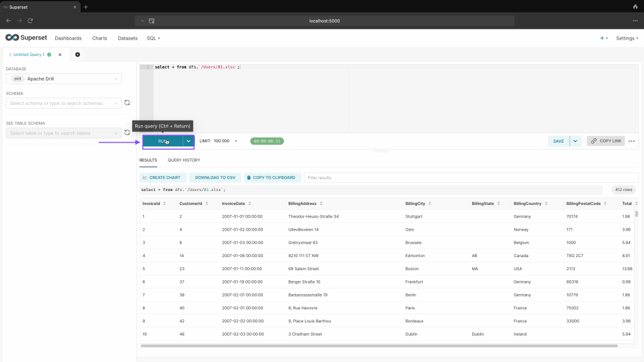Open the three-dot query options menu
The height and width of the screenshot is (362, 644).
click(x=631, y=141)
